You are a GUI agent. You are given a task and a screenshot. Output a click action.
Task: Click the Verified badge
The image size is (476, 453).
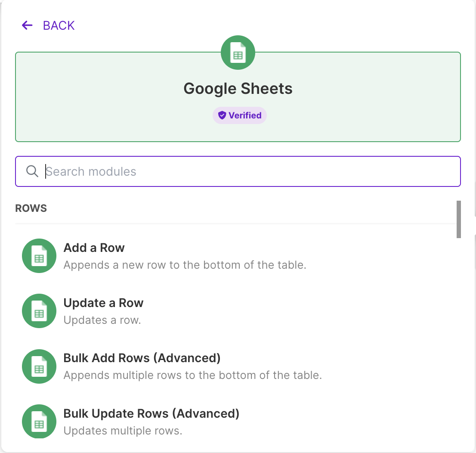[239, 115]
